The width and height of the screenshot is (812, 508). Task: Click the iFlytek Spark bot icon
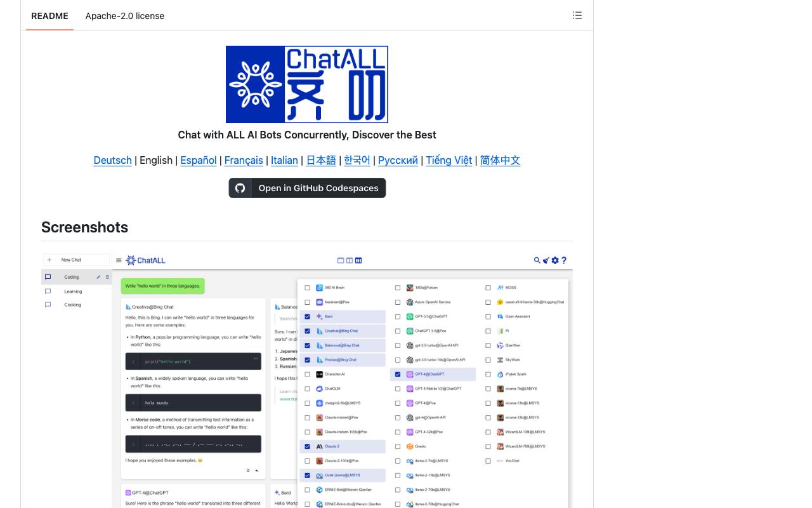[500, 375]
